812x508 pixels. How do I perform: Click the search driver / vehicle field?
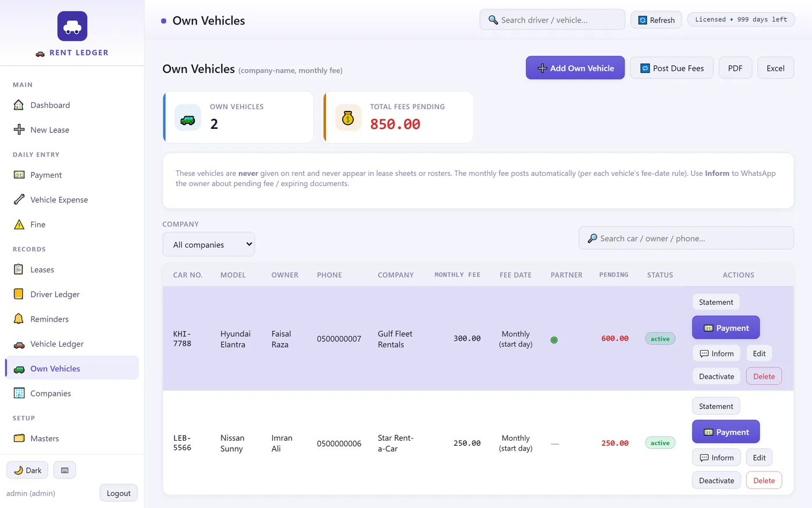[x=552, y=20]
